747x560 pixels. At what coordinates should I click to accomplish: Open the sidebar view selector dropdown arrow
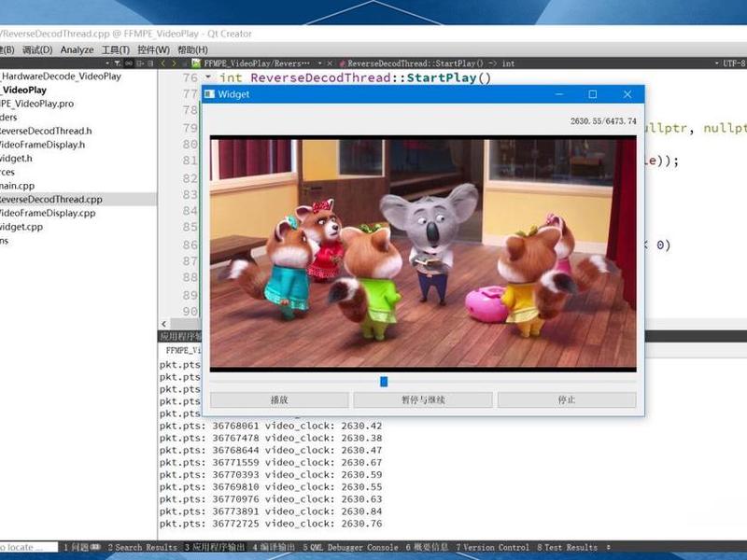(107, 63)
